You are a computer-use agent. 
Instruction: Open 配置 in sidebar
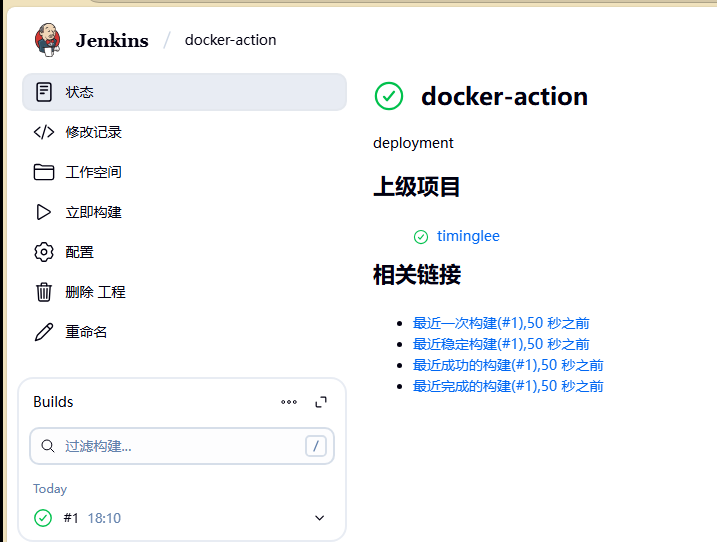tap(80, 252)
